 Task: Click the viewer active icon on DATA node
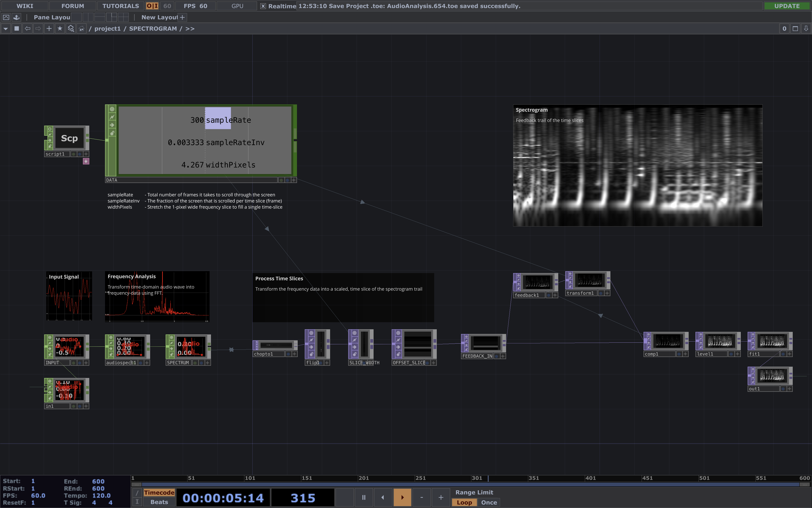tap(112, 109)
